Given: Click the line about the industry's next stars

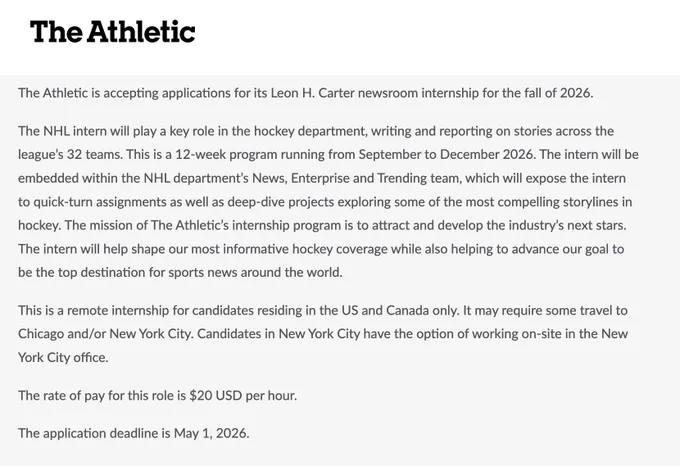Looking at the screenshot, I should click(322, 225).
